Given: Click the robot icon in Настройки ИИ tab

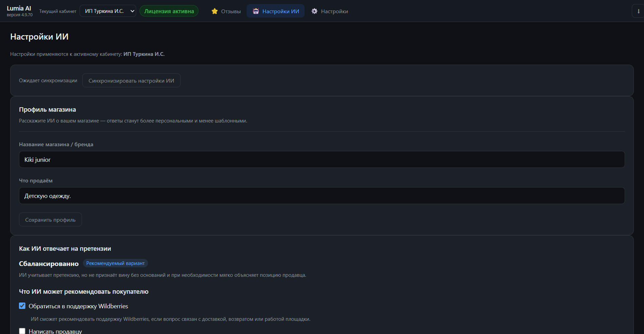Looking at the screenshot, I should pos(256,11).
